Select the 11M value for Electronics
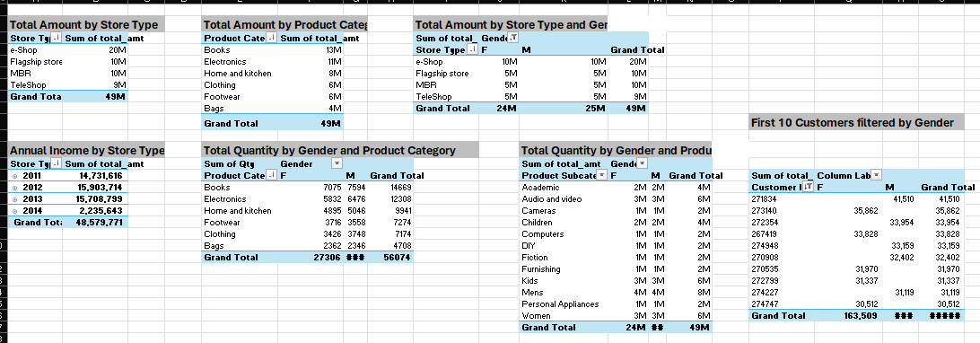 click(x=311, y=62)
